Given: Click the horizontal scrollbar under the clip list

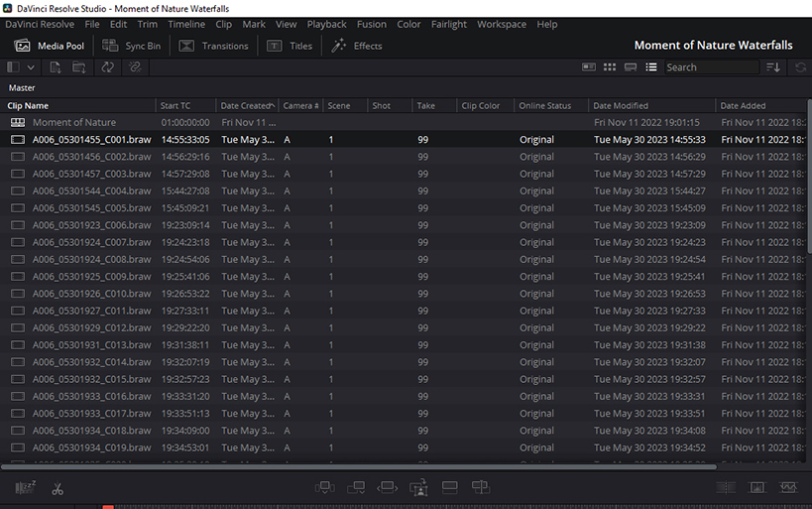Looking at the screenshot, I should 359,467.
